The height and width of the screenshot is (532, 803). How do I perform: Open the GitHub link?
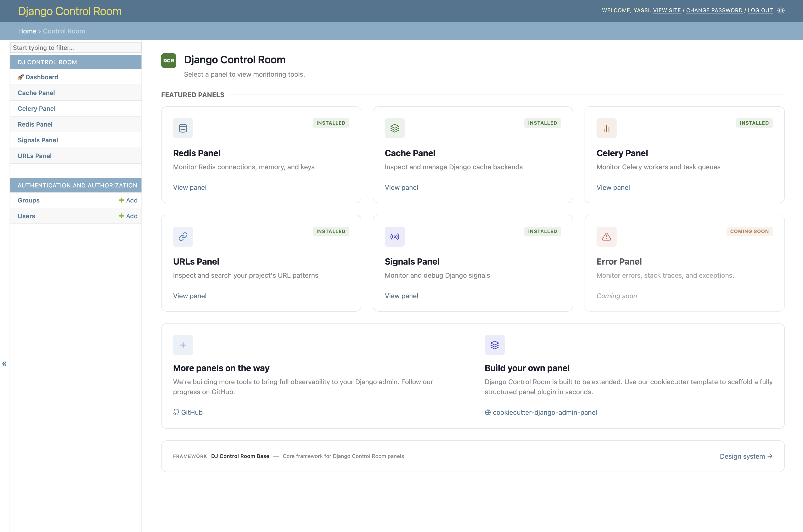pos(192,412)
